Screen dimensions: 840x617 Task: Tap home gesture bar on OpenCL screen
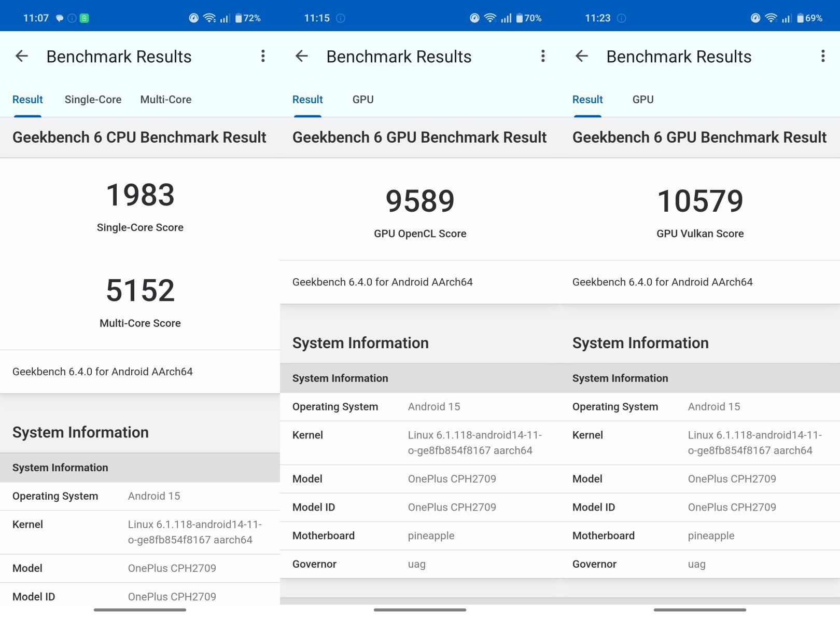[x=420, y=610]
